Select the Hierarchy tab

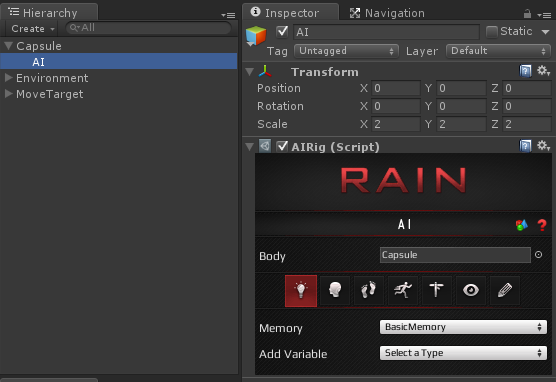(49, 13)
